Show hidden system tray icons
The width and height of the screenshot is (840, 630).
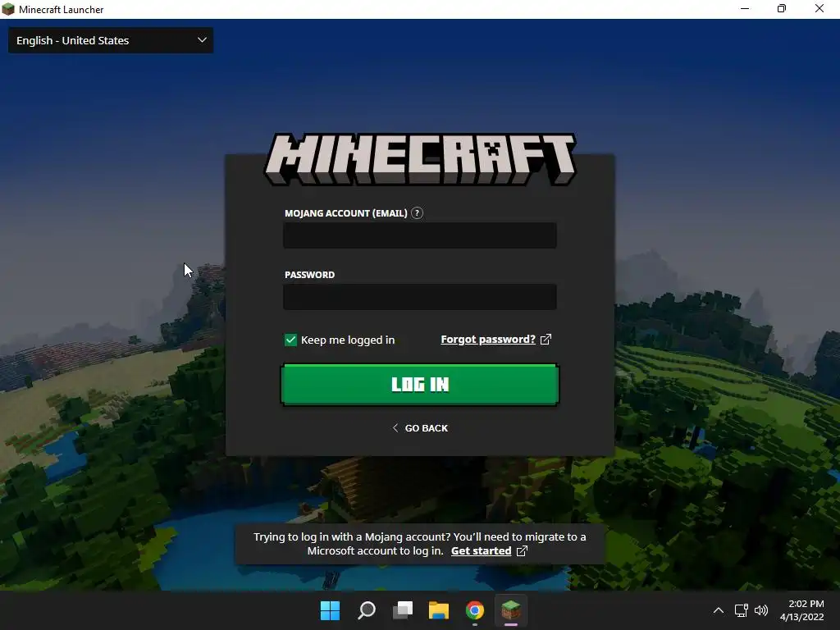pyautogui.click(x=719, y=610)
